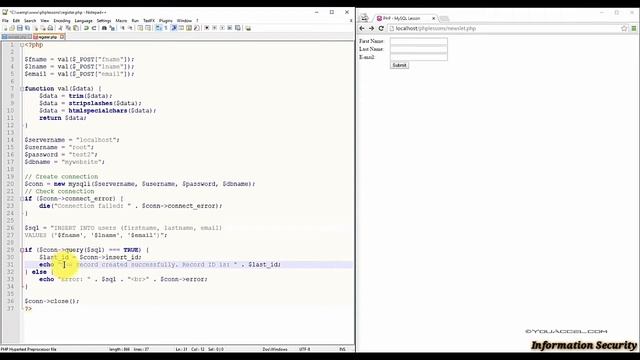Collapse the query if block fold, line 29
Viewport: 640px width, 360px height.
[22, 250]
